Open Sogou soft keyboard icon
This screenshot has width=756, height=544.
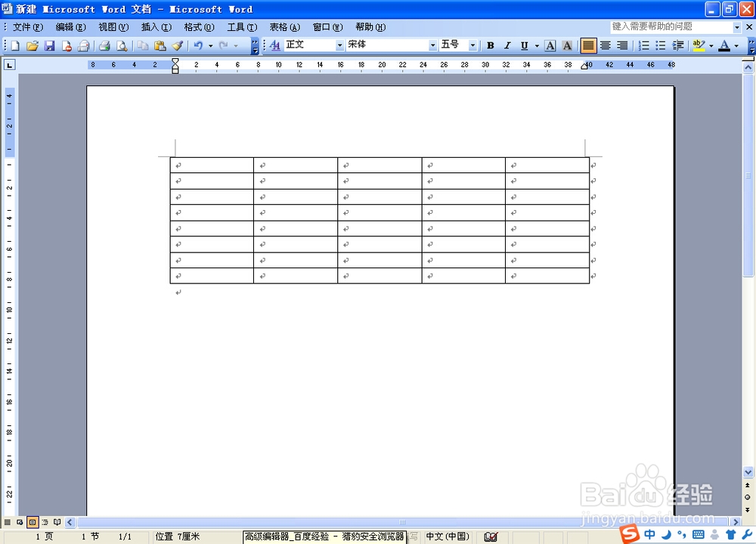tap(698, 534)
